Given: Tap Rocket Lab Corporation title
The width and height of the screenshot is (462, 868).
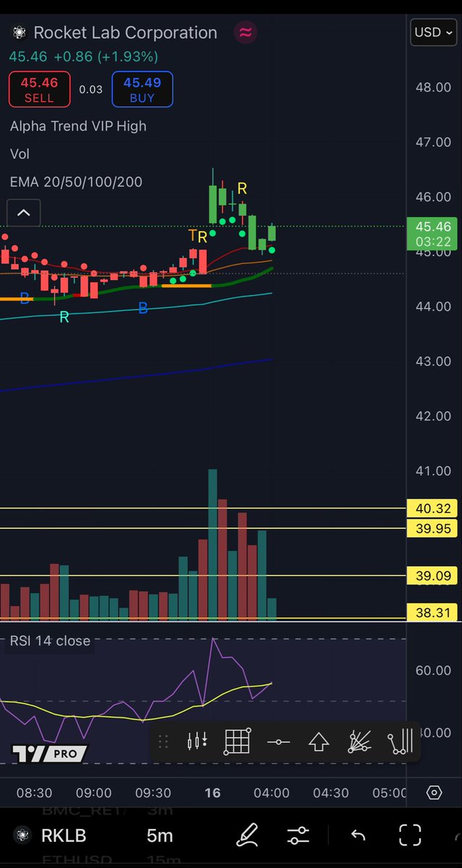Looking at the screenshot, I should [x=126, y=33].
